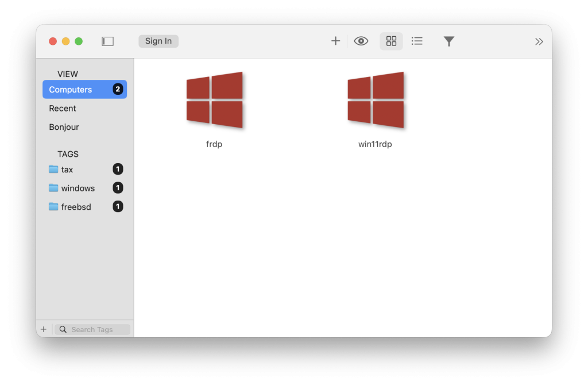The image size is (588, 385).
Task: Open the frdp remote computer
Action: point(214,101)
